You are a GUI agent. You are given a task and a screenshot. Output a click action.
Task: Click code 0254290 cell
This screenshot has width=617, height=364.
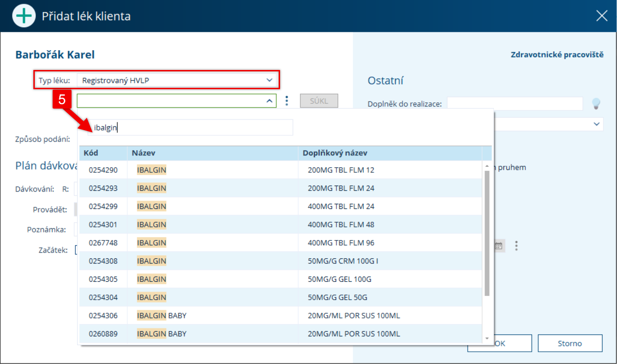point(103,170)
